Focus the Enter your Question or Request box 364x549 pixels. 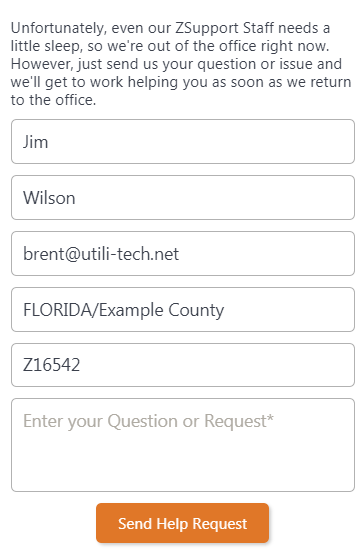[x=183, y=445]
